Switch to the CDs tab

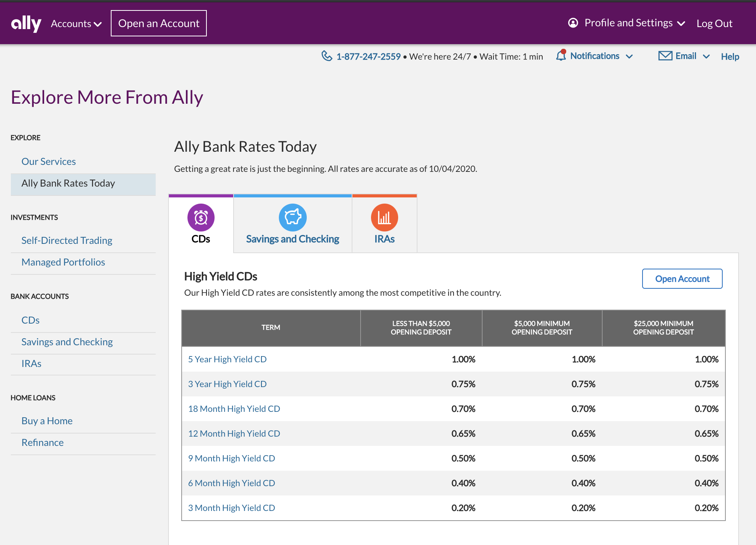coord(201,225)
